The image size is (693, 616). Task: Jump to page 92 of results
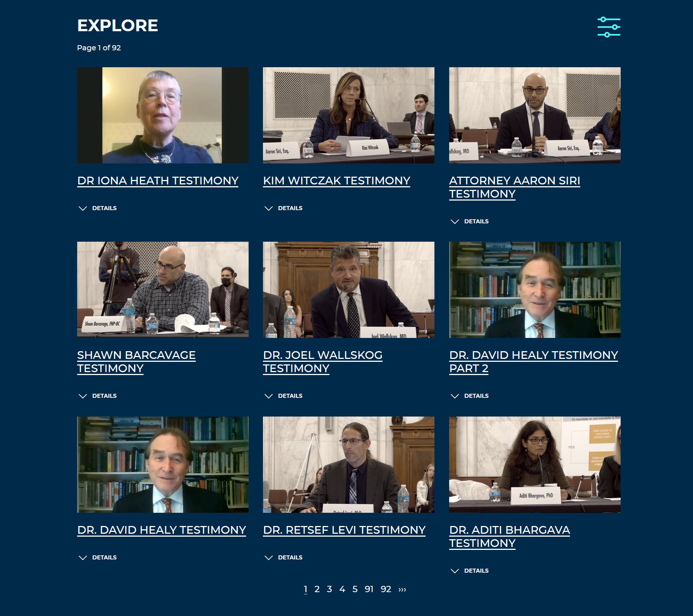click(x=386, y=589)
